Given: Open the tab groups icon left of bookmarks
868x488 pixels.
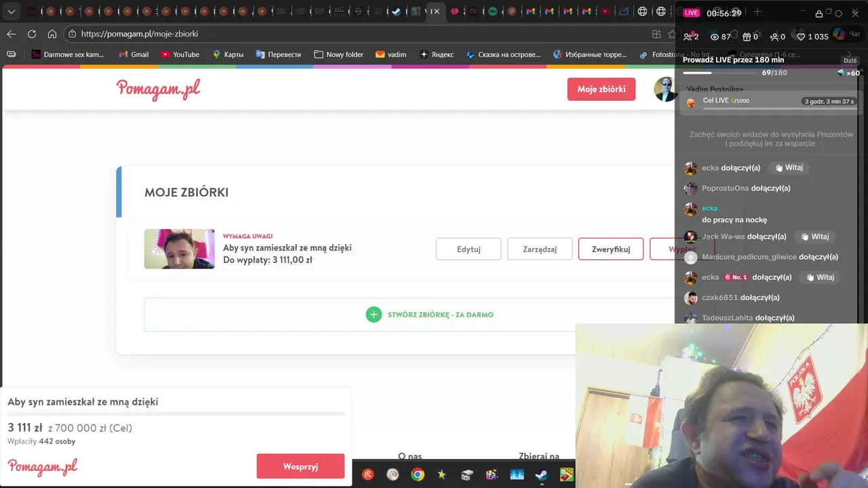Looking at the screenshot, I should (11, 54).
